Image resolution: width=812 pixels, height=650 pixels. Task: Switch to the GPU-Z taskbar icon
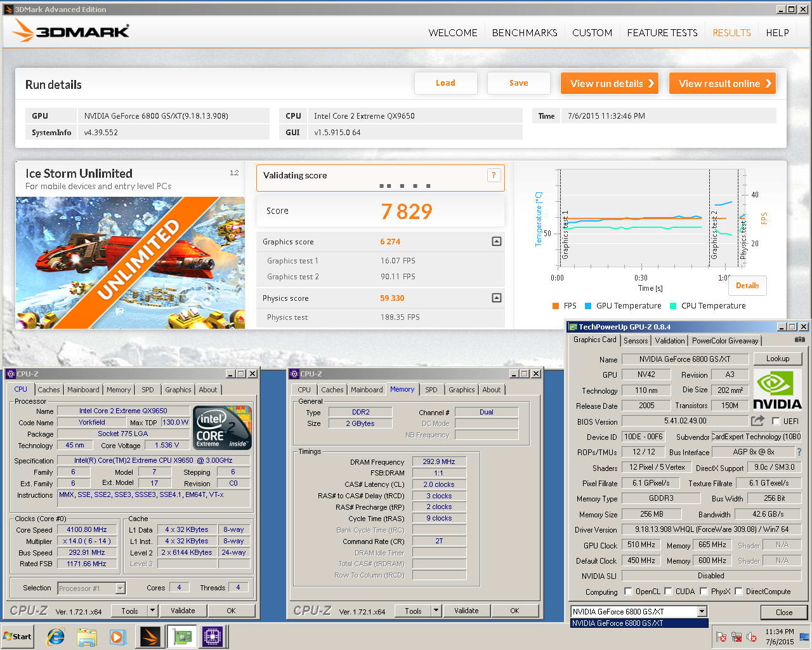(x=182, y=637)
